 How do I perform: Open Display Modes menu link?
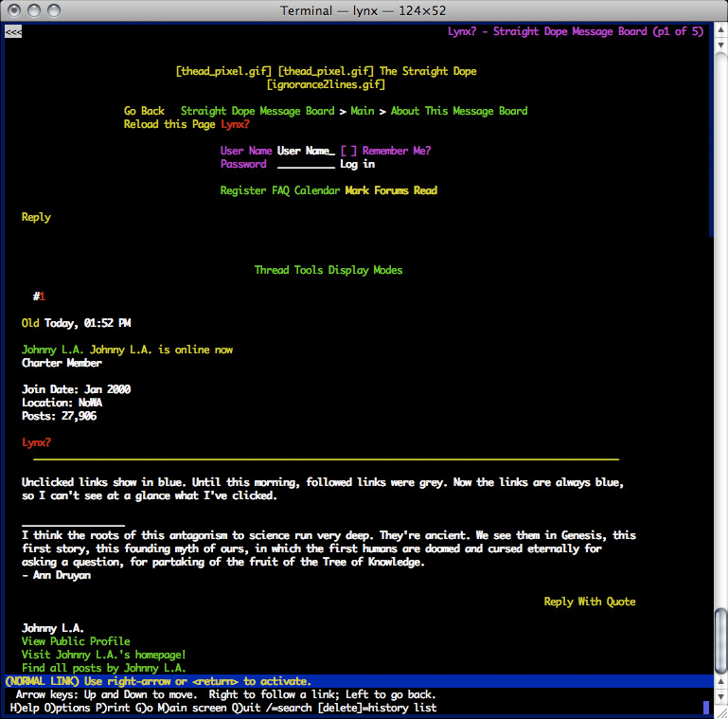[x=365, y=270]
